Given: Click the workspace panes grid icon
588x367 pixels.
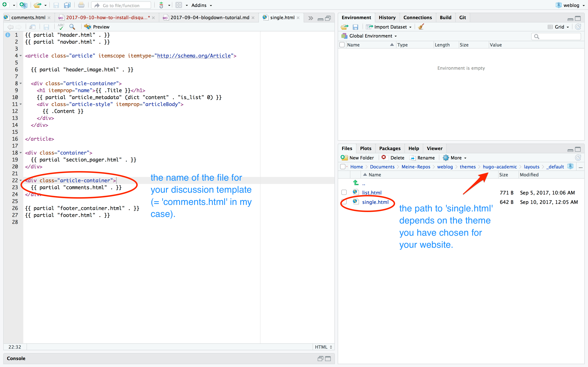Looking at the screenshot, I should pos(179,5).
